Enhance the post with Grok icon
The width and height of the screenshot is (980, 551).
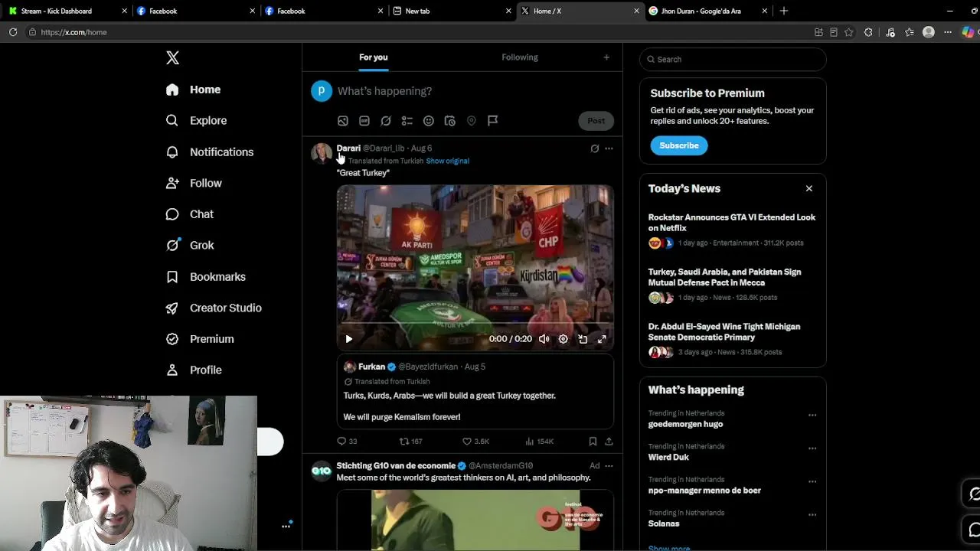click(x=386, y=121)
